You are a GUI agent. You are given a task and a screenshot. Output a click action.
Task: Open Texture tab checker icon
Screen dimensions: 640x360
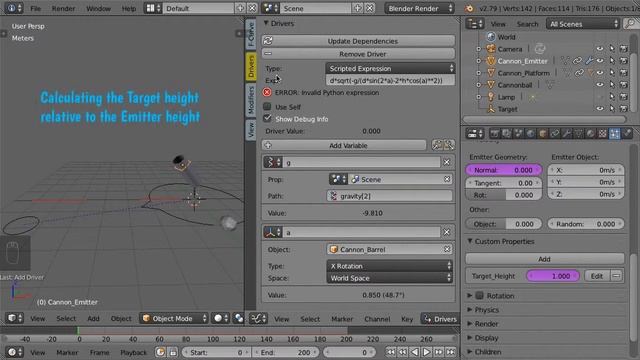(x=602, y=133)
